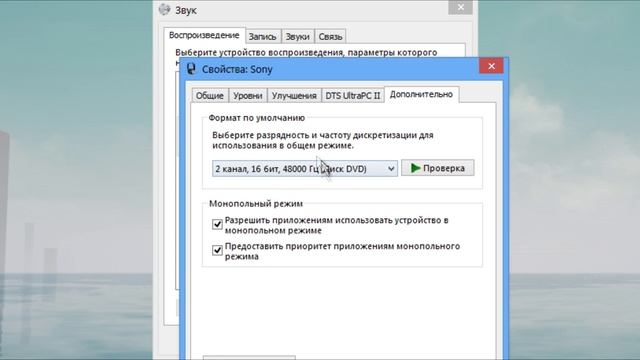This screenshot has width=640, height=360.
Task: Toggle Разрешить приложениям использовать устройство checkbox
Action: 217,224
